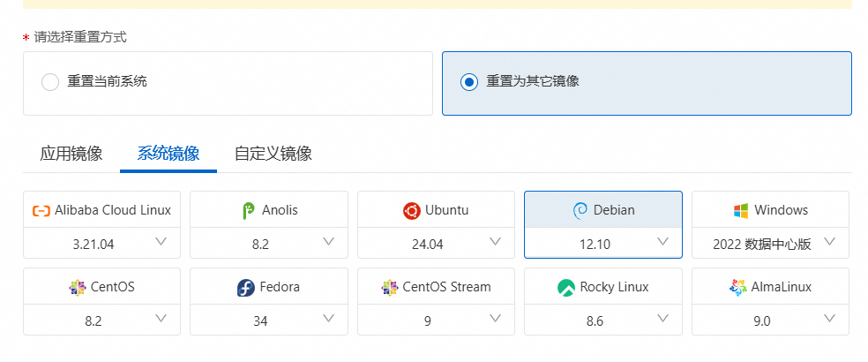Click the Windows four-color logo icon
The image size is (868, 362).
741,211
